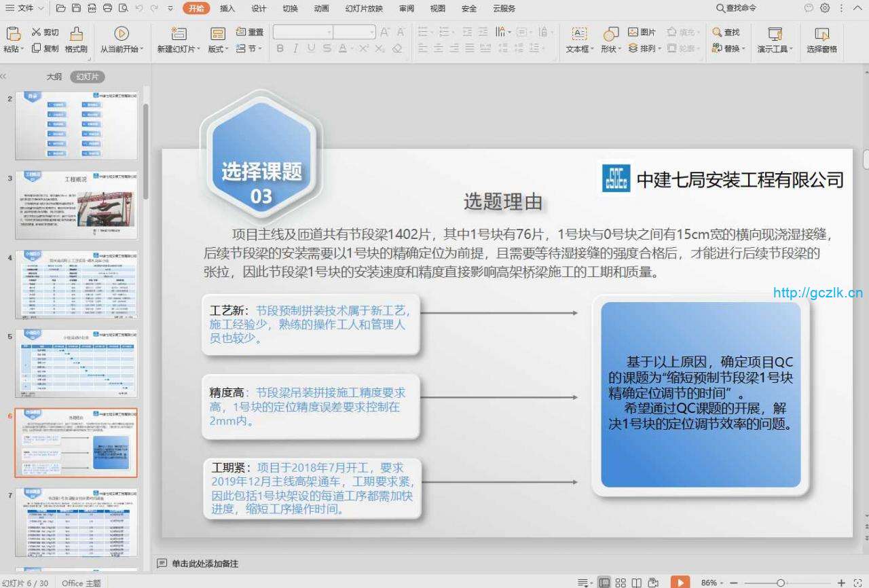The image size is (869, 588).
Task: Click the Find (查找) magnifier icon
Action: click(717, 32)
